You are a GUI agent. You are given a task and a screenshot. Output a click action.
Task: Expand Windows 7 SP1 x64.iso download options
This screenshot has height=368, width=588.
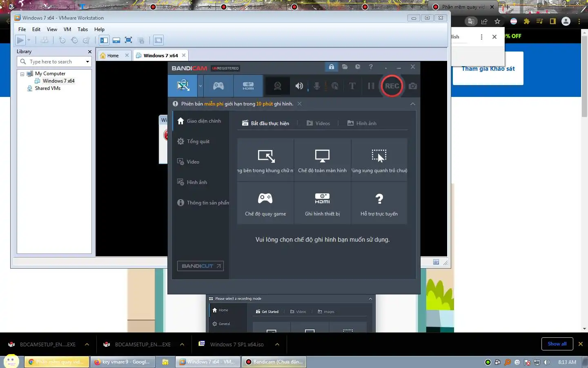[x=277, y=344]
